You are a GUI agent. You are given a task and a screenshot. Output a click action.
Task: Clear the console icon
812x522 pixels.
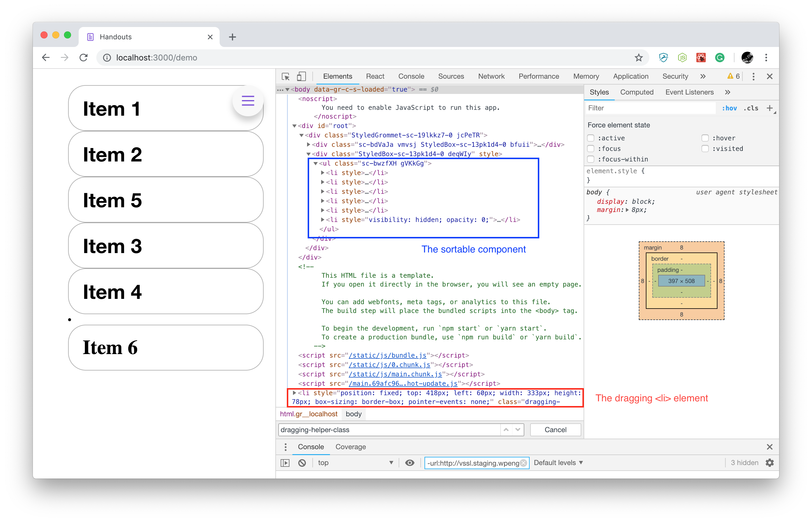coord(301,463)
